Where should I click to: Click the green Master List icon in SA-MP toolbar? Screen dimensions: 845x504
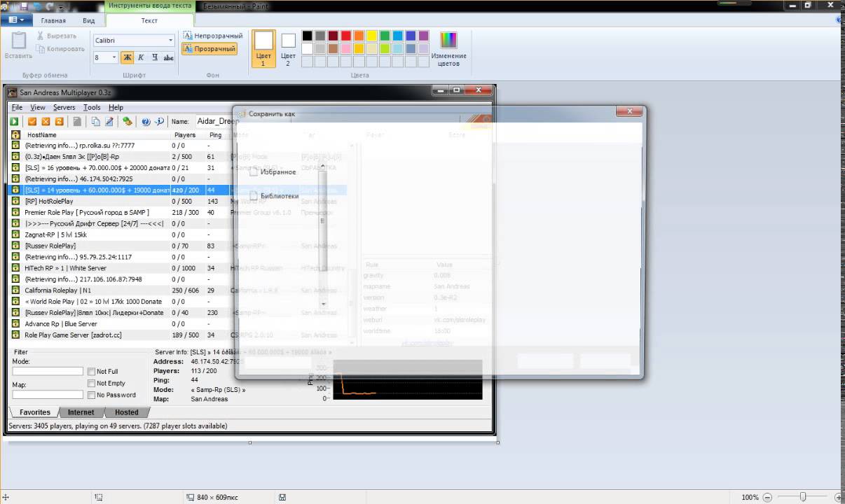128,121
